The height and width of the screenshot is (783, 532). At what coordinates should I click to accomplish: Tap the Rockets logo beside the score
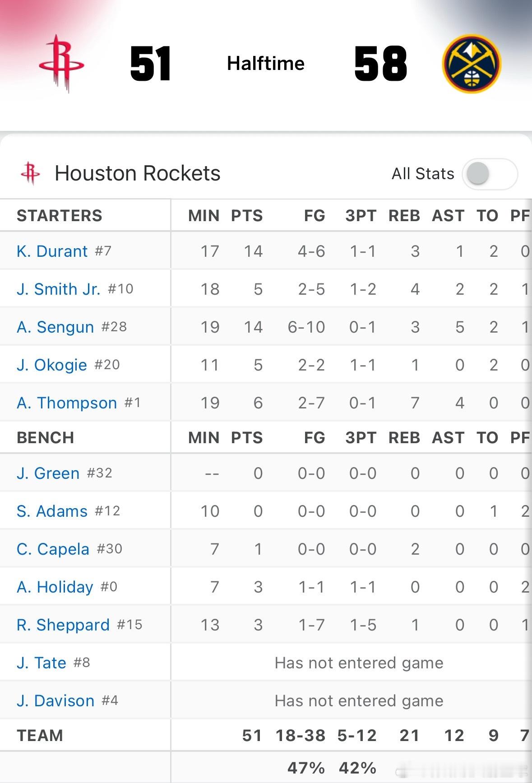(x=62, y=64)
